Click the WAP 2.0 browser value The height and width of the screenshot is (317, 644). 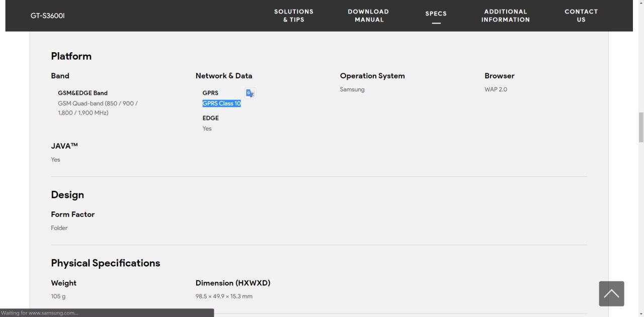pyautogui.click(x=496, y=89)
